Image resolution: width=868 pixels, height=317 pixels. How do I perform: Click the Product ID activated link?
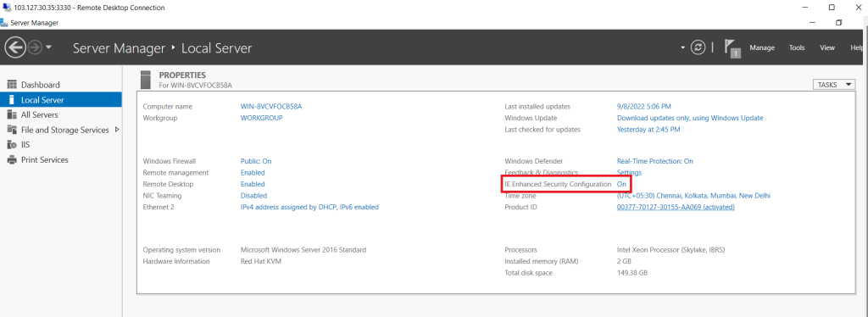coord(676,207)
